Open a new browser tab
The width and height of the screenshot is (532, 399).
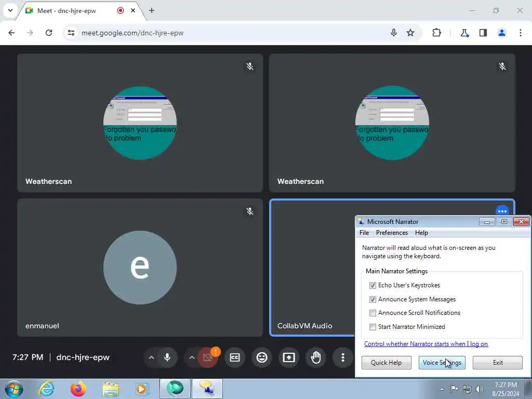[152, 10]
